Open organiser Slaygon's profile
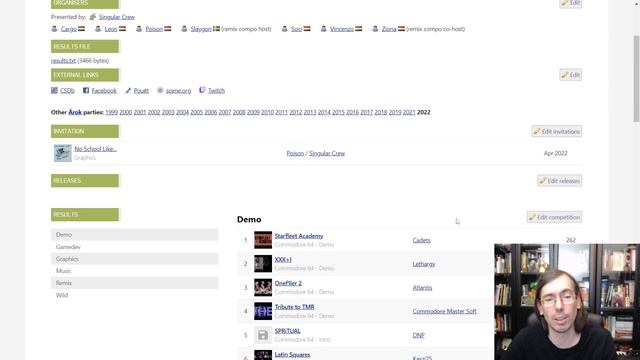Image resolution: width=640 pixels, height=360 pixels. tap(201, 29)
